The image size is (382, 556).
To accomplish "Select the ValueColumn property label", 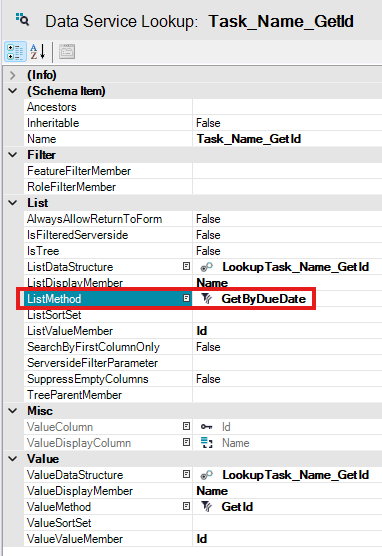I will point(60,427).
